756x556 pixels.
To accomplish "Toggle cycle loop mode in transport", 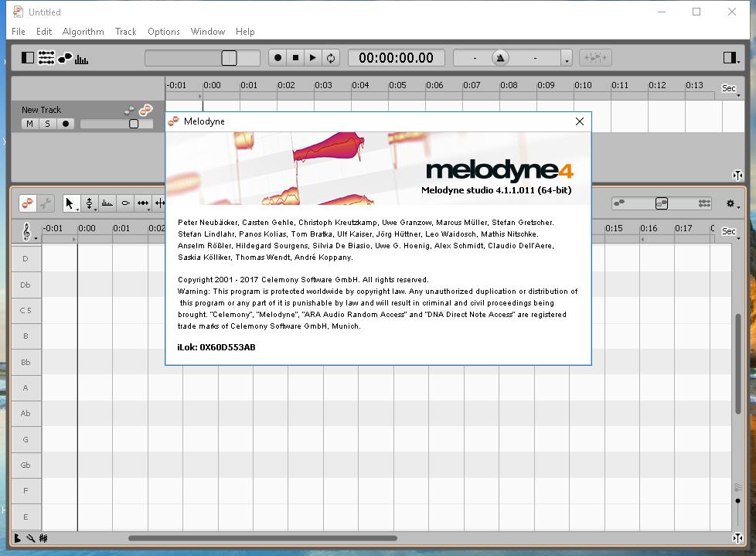I will click(331, 58).
